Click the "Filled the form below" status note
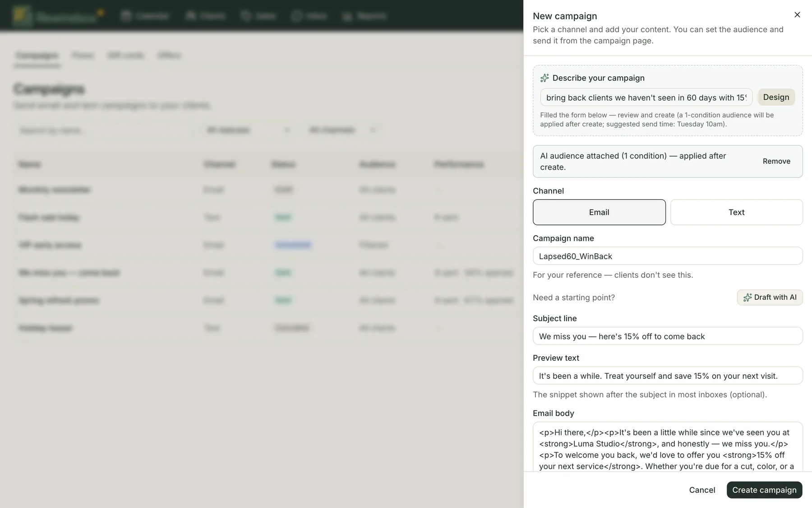812x508 pixels. coord(657,120)
